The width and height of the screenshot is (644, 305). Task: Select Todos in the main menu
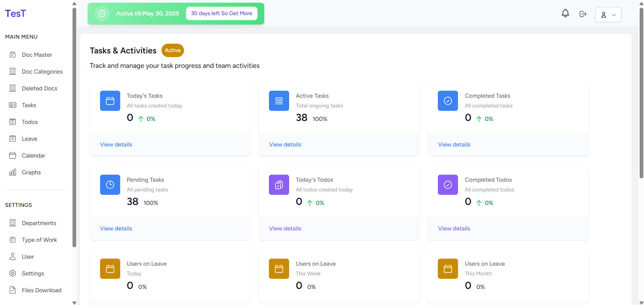(x=30, y=122)
